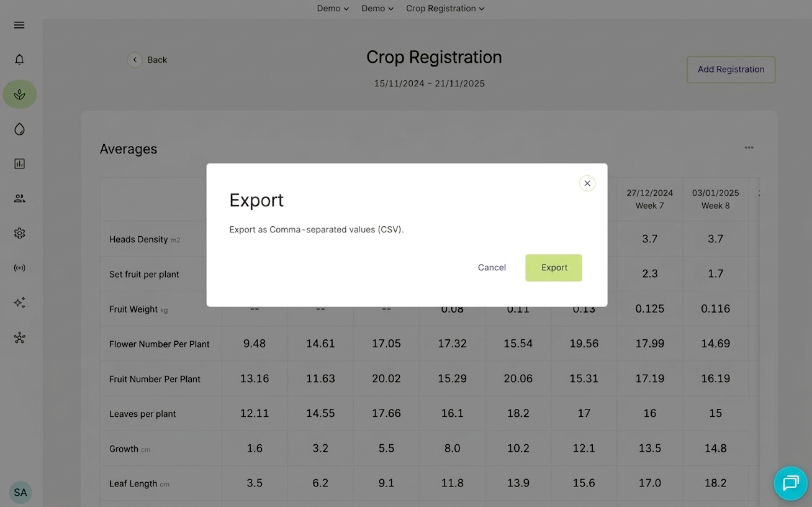Click Leaf Length value 3.5

(x=255, y=483)
